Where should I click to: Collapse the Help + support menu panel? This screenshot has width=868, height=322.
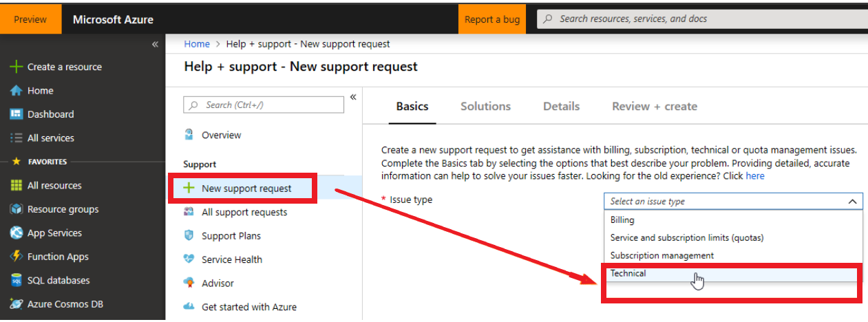pos(353,97)
